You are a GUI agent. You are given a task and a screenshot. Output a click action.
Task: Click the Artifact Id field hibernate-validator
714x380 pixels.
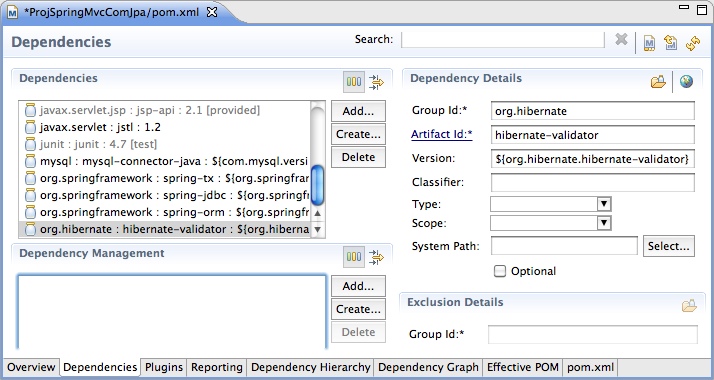[592, 135]
